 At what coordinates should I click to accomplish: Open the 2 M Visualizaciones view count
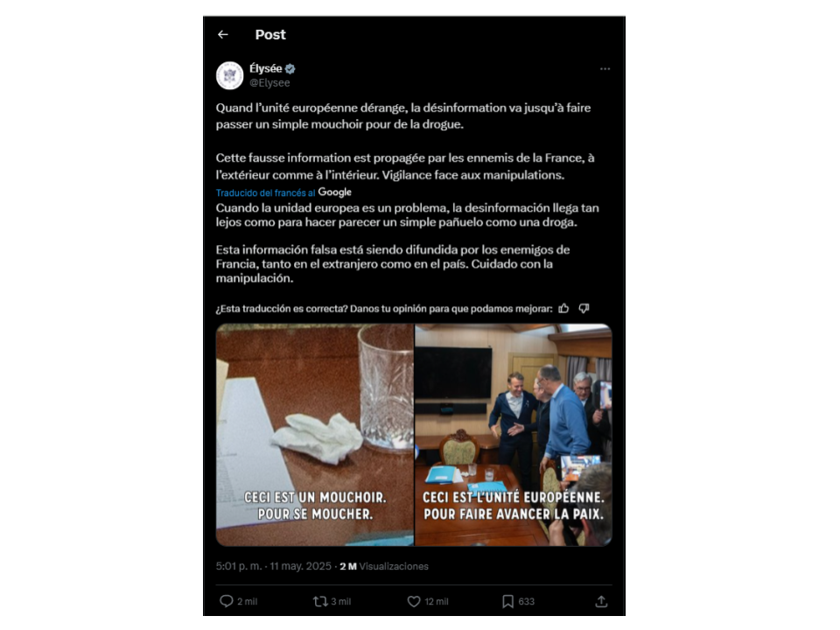[x=384, y=566]
